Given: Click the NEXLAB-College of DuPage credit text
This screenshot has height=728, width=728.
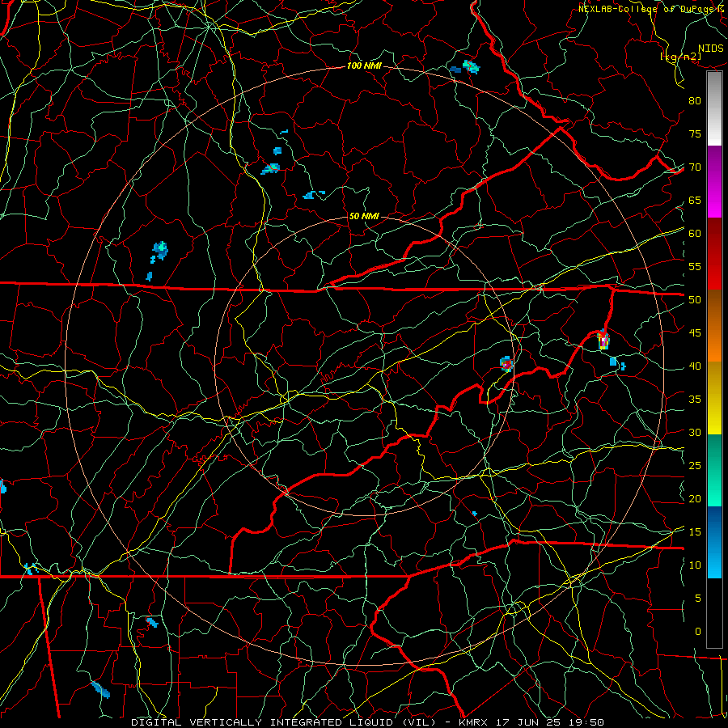Looking at the screenshot, I should click(651, 9).
